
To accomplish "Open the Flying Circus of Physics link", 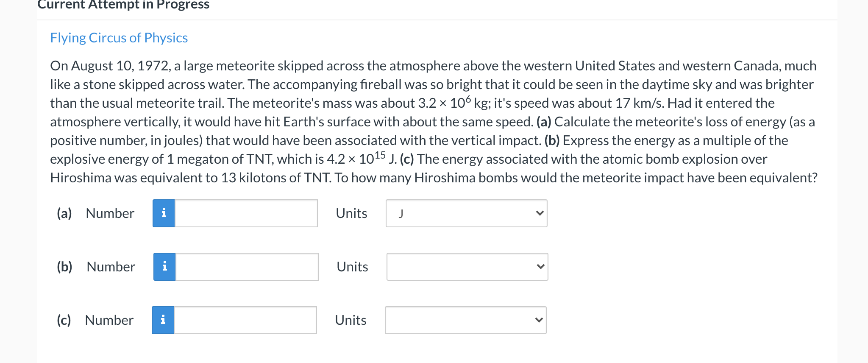I will [119, 38].
